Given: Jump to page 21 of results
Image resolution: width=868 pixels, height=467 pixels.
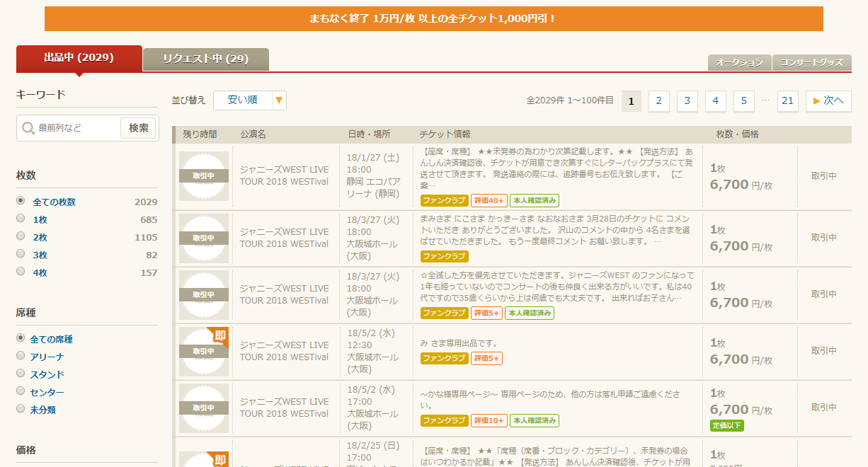Looking at the screenshot, I should tap(787, 101).
